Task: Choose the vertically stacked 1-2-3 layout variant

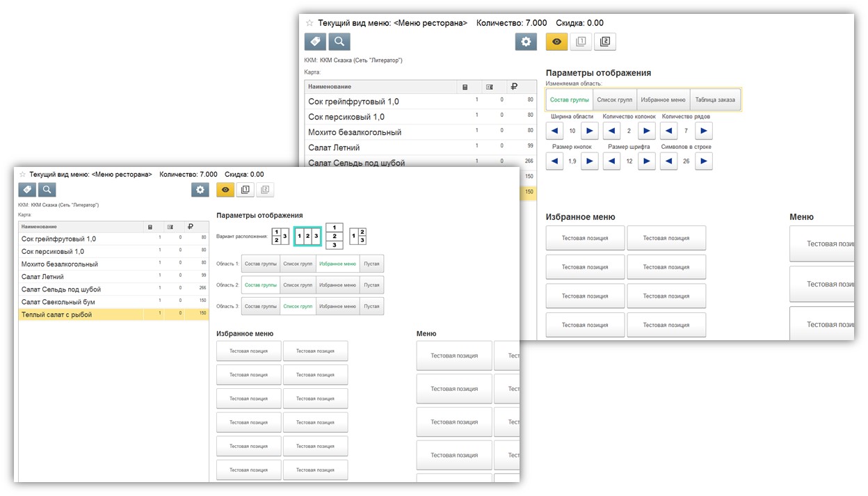Action: [x=335, y=237]
